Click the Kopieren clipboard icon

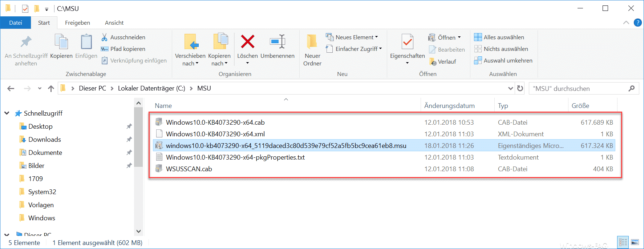point(61,42)
